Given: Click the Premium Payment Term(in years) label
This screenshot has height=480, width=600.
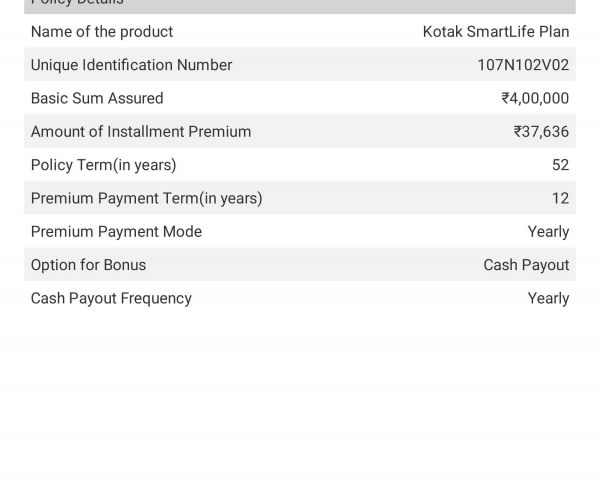Looking at the screenshot, I should (147, 199).
